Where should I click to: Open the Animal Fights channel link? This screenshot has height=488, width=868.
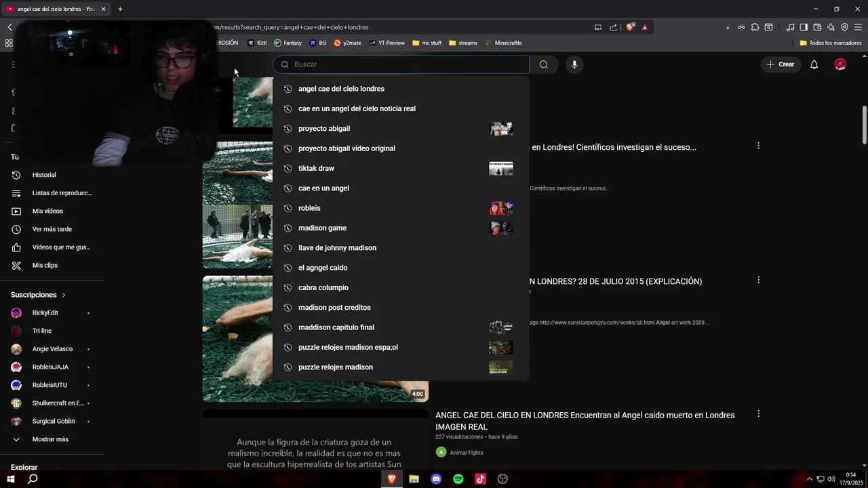[467, 452]
